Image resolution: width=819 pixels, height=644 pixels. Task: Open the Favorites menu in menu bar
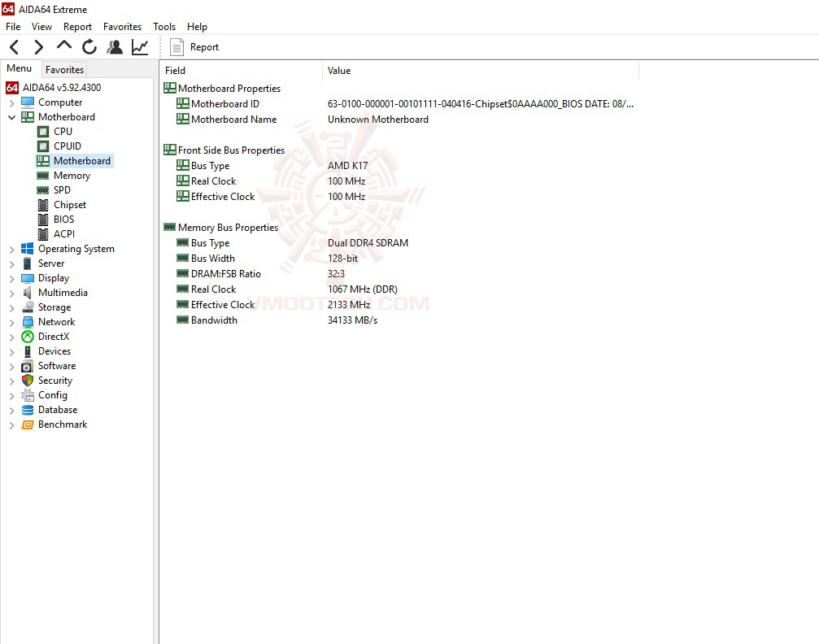coord(122,27)
